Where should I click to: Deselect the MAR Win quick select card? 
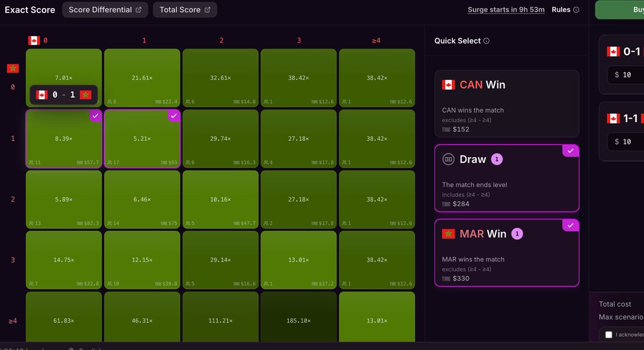pyautogui.click(x=507, y=253)
